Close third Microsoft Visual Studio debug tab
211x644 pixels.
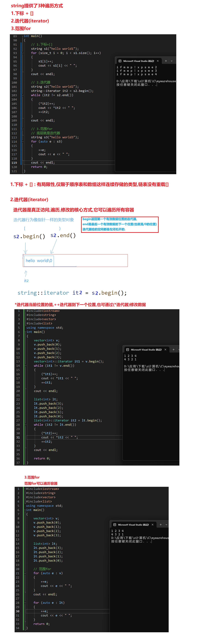pos(152,525)
